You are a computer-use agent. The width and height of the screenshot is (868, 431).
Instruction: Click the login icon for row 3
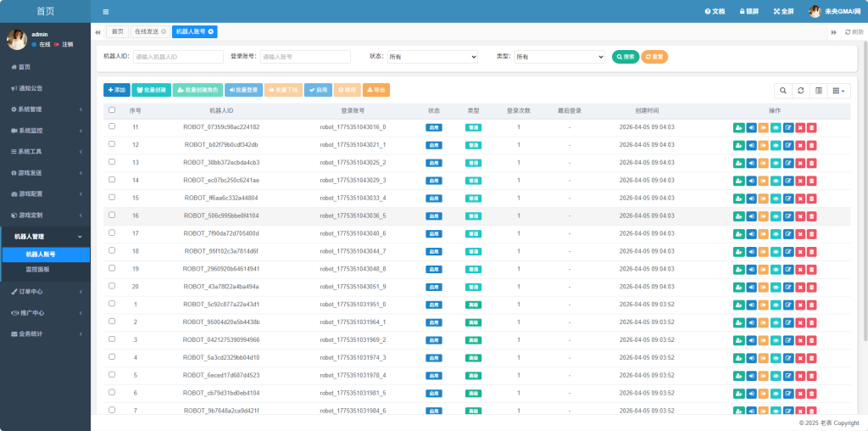coord(751,340)
